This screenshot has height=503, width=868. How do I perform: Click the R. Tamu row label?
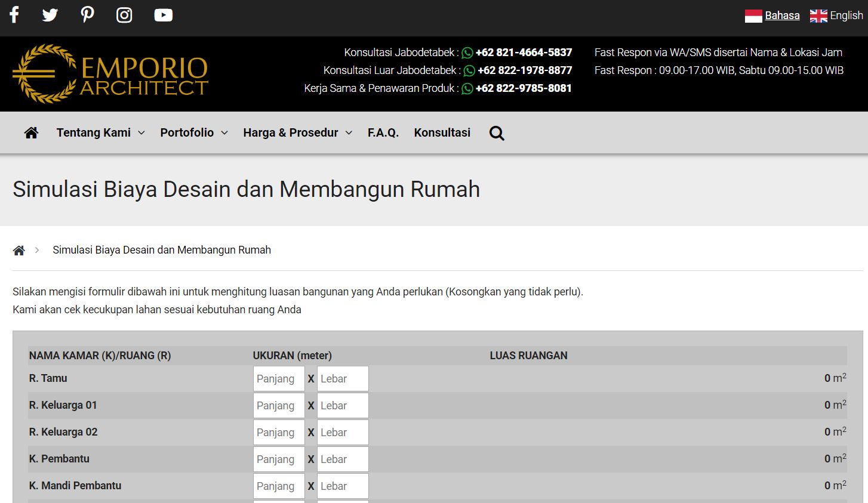coord(48,378)
